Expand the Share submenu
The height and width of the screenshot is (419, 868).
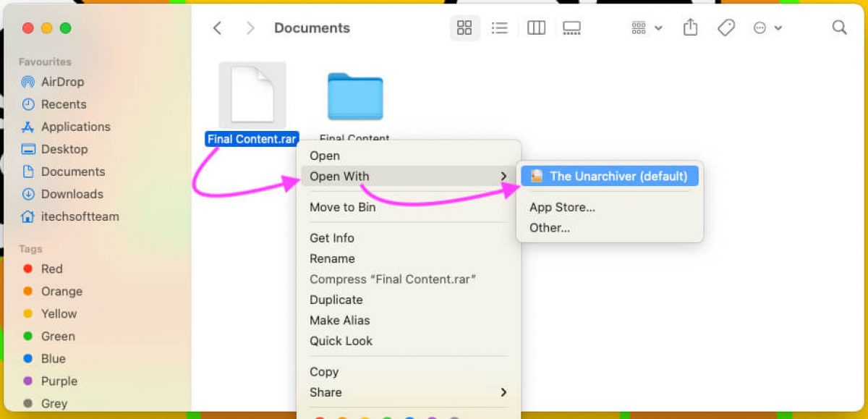pos(409,392)
